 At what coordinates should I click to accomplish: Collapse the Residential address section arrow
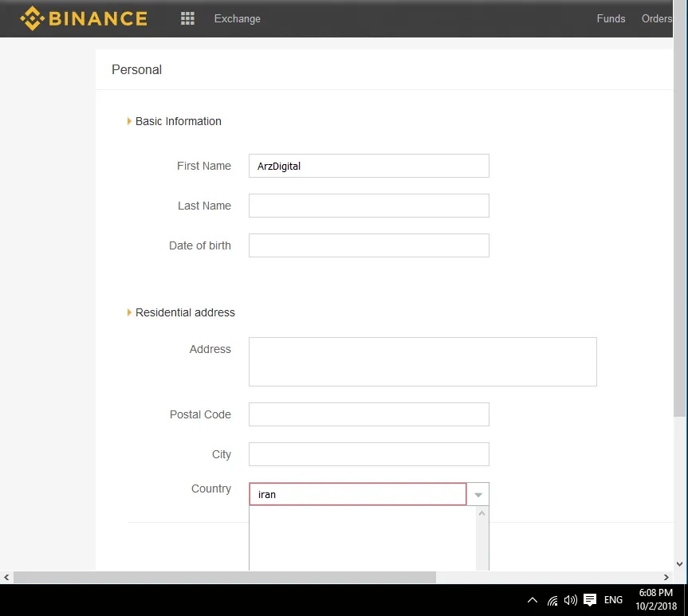(129, 312)
